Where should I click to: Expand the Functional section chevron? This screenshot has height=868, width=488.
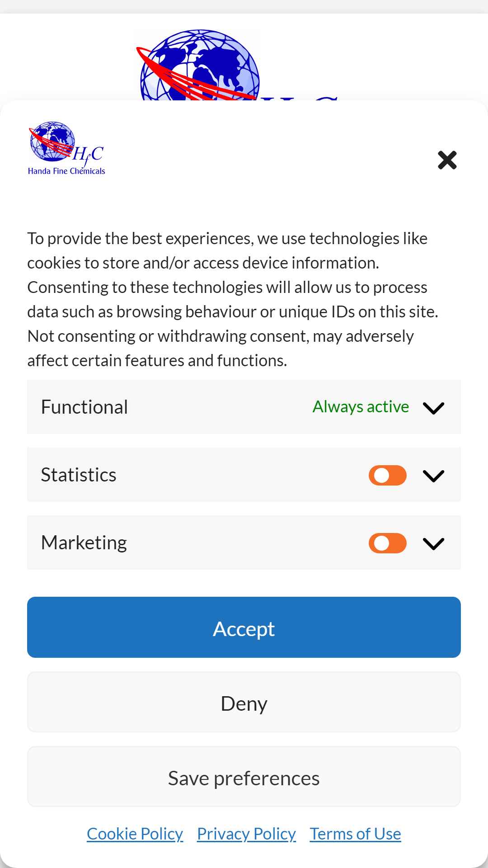[x=434, y=408]
